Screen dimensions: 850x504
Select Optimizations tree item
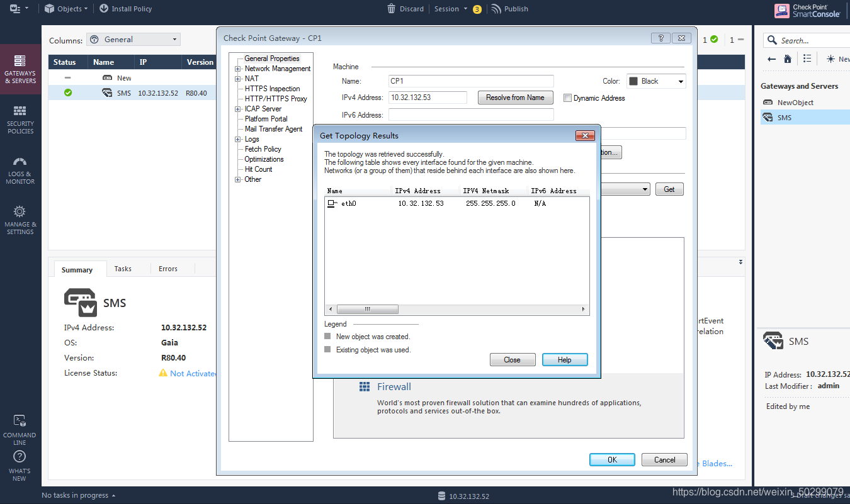tap(264, 159)
